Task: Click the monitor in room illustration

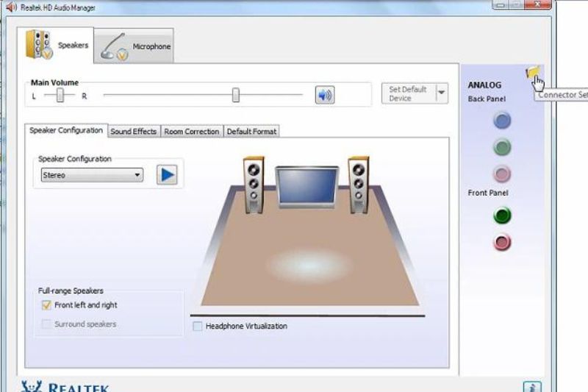Action: [x=307, y=187]
